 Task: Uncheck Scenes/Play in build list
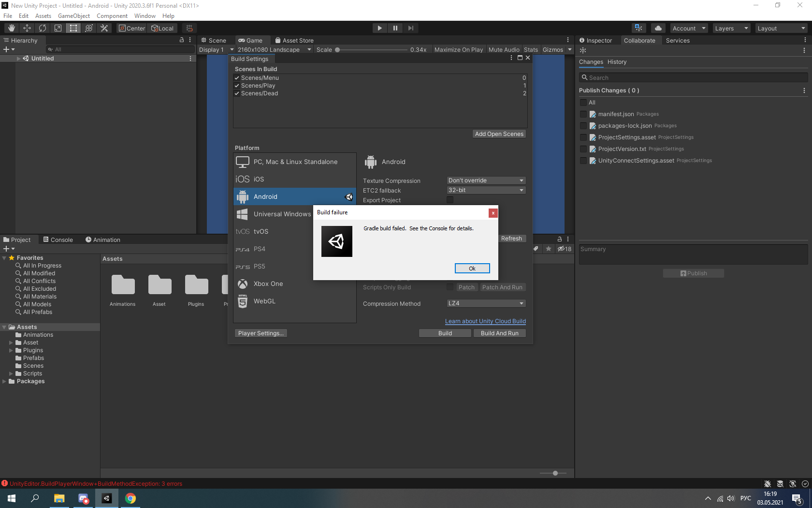[x=237, y=86]
